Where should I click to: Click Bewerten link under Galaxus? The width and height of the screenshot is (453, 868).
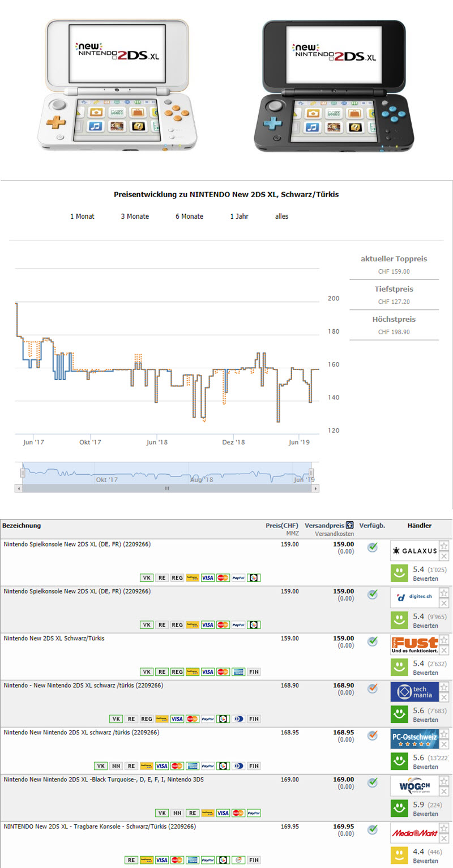tap(425, 579)
